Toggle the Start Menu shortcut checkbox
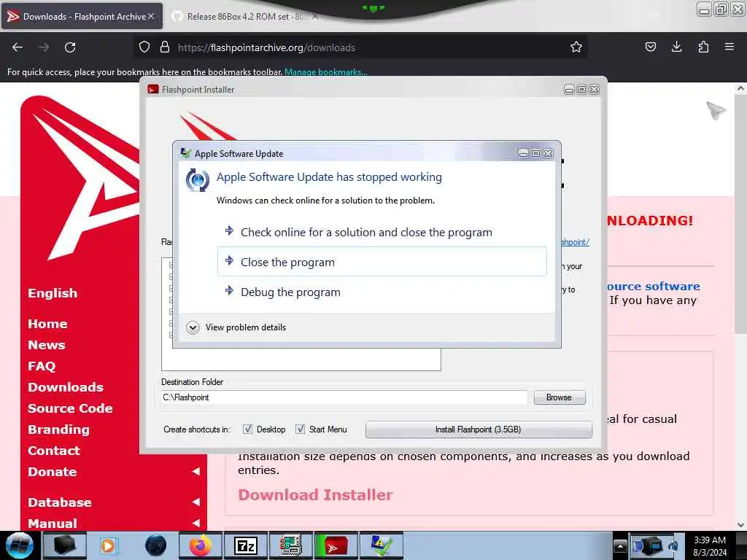The height and width of the screenshot is (560, 747). [x=300, y=429]
